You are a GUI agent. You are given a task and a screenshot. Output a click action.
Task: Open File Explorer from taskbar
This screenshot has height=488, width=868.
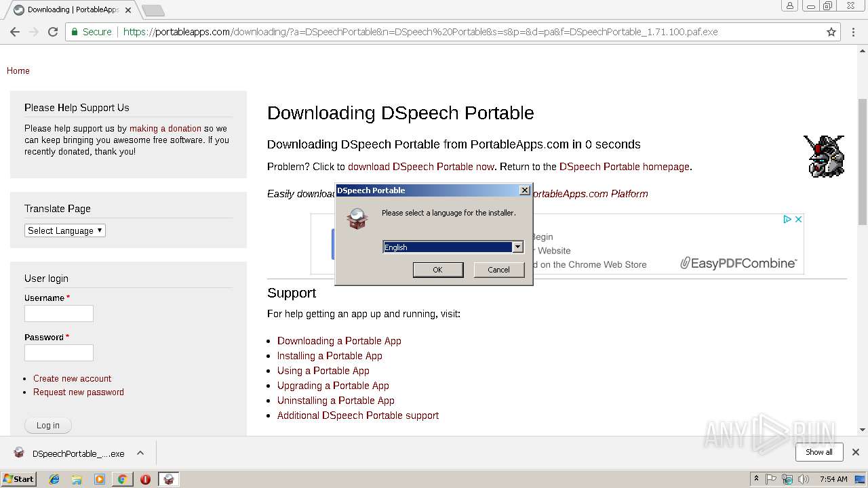tap(77, 479)
